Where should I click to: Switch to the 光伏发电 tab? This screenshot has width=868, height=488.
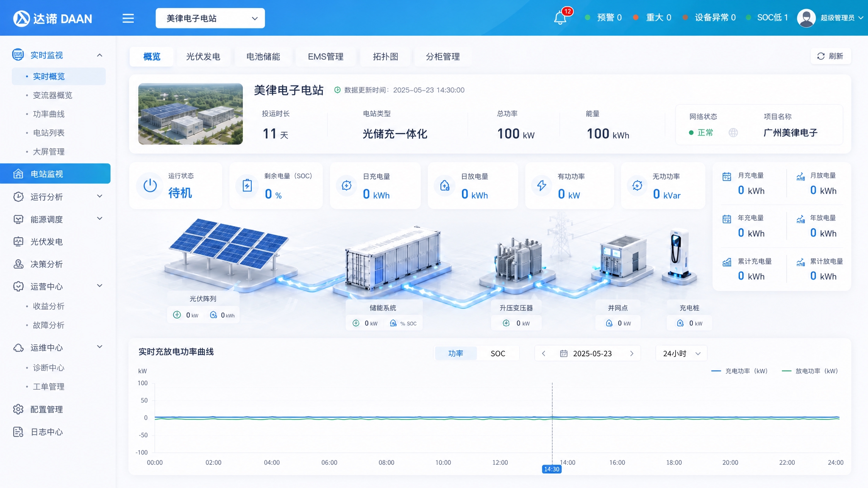click(203, 56)
